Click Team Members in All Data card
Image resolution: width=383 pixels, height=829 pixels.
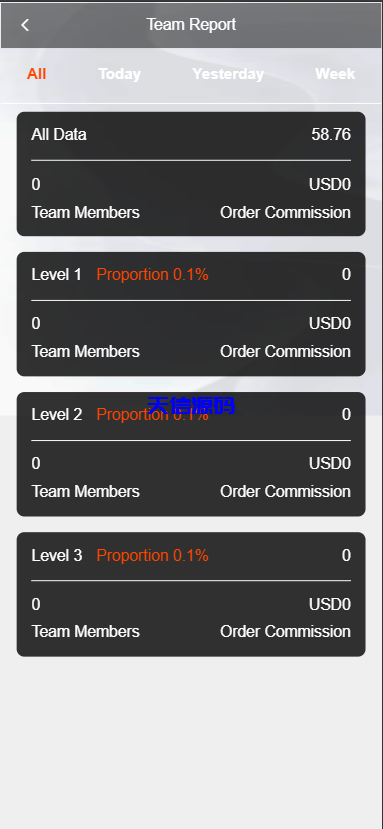[x=86, y=213]
